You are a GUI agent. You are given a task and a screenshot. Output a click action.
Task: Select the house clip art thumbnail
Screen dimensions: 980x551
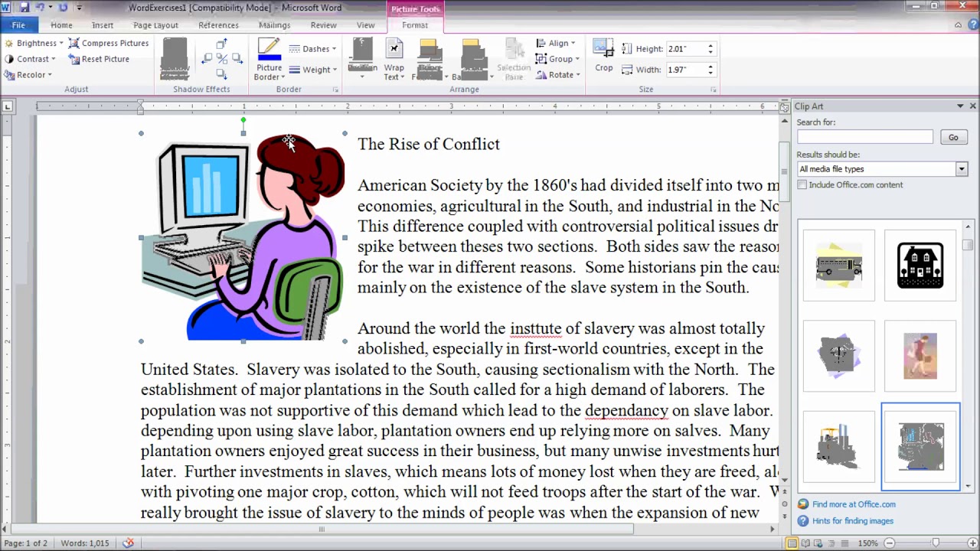920,266
